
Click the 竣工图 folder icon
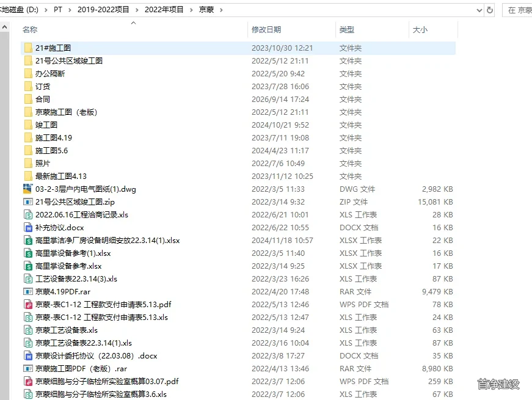pyautogui.click(x=28, y=125)
